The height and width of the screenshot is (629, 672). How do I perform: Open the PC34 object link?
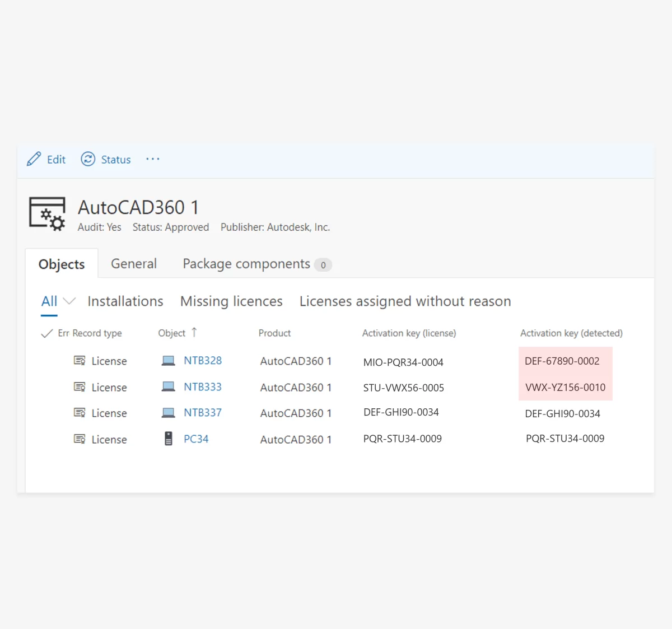[x=196, y=439]
